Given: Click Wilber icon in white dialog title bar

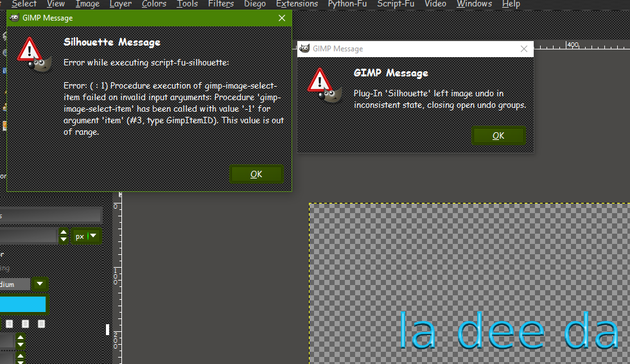Looking at the screenshot, I should click(304, 48).
